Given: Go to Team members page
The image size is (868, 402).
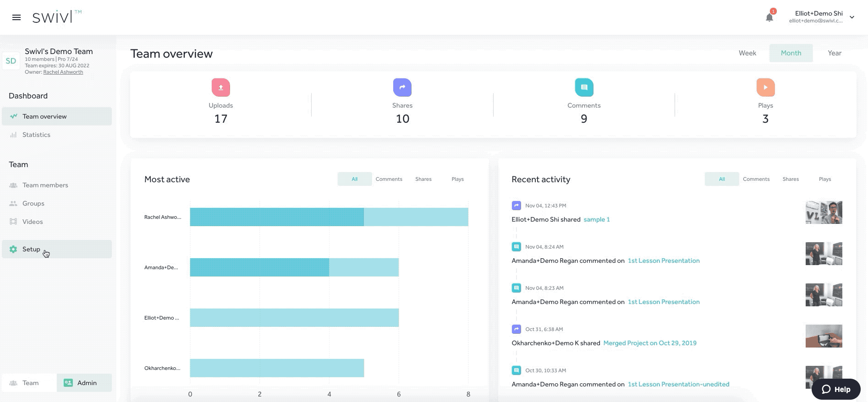Looking at the screenshot, I should tap(45, 185).
